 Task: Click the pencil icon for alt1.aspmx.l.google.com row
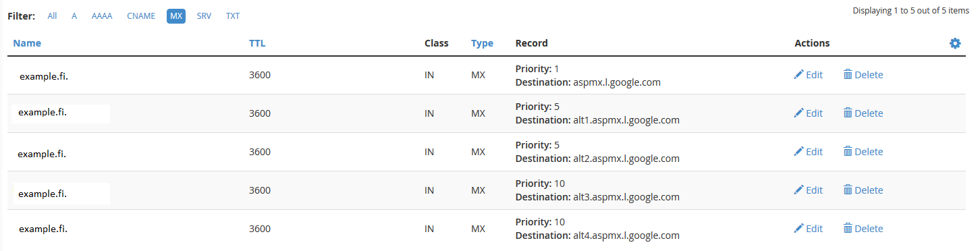(799, 113)
